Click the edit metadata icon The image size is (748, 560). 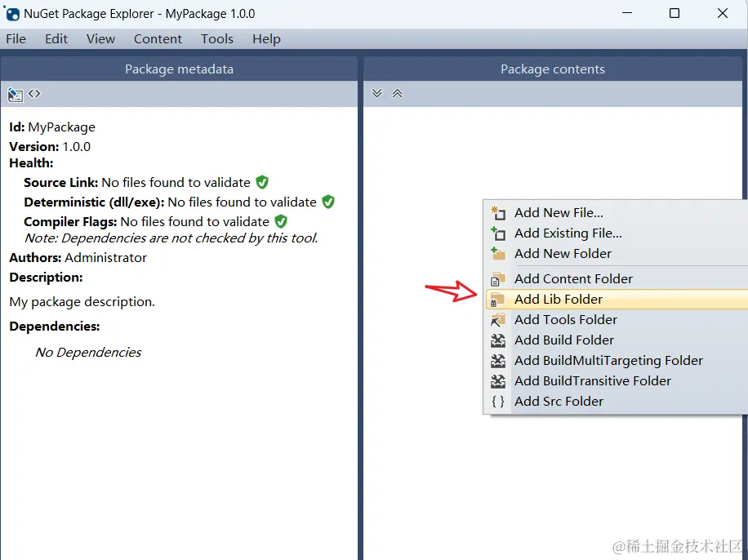pyautogui.click(x=16, y=95)
